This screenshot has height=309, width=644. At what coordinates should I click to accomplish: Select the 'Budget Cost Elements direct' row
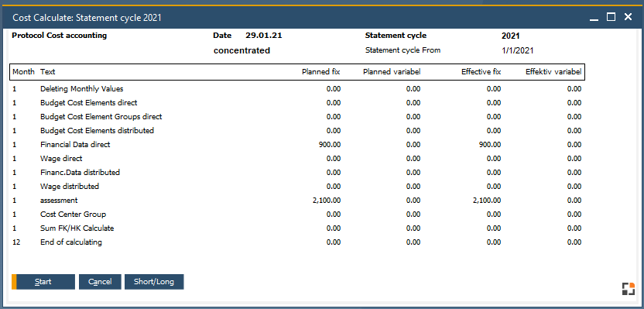[296, 103]
